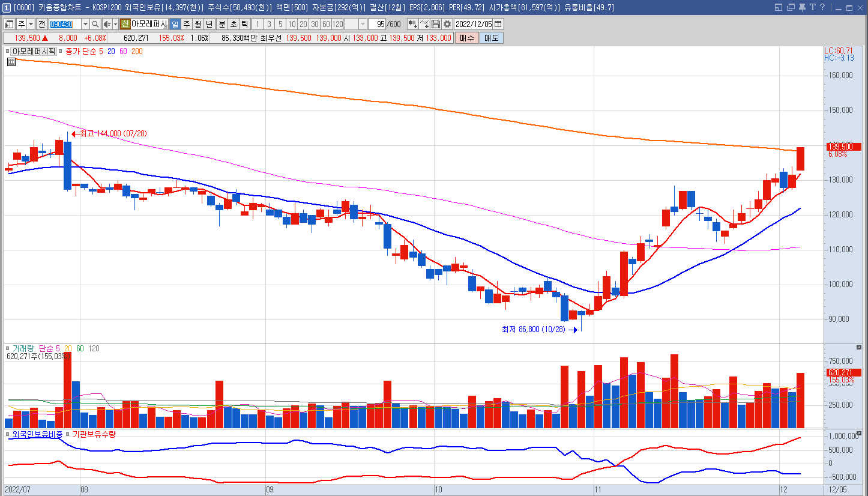Select the 일 daily period toggle
This screenshot has height=496, width=868.
[x=175, y=24]
